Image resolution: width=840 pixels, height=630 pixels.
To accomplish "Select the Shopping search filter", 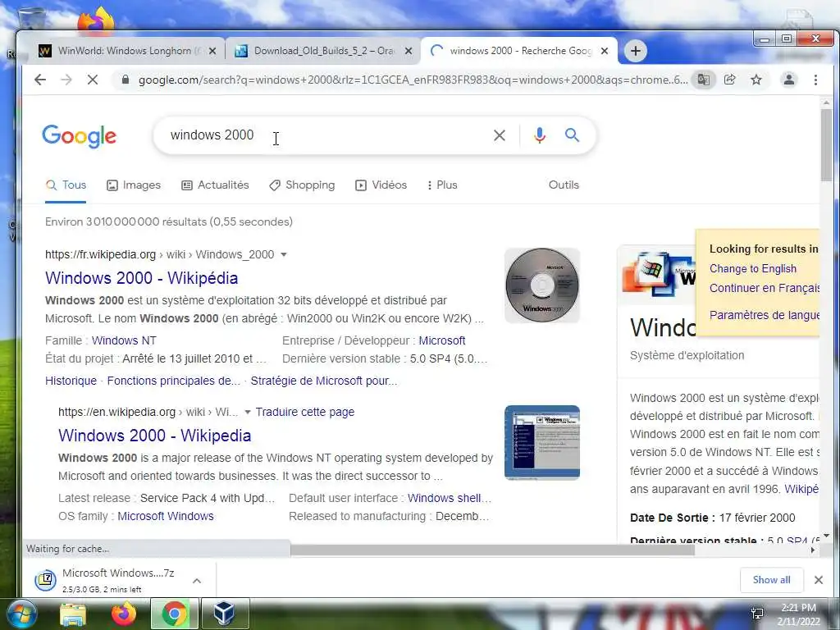I will point(302,185).
